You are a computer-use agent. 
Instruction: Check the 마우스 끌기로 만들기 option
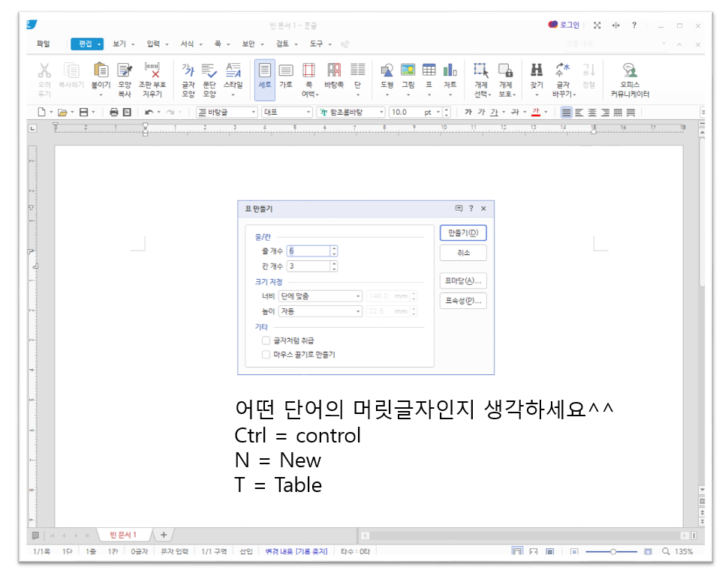[x=266, y=353]
